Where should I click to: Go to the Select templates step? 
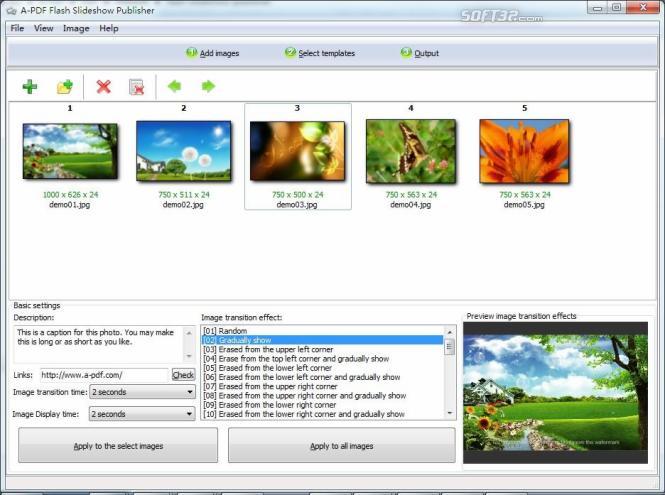(x=327, y=53)
